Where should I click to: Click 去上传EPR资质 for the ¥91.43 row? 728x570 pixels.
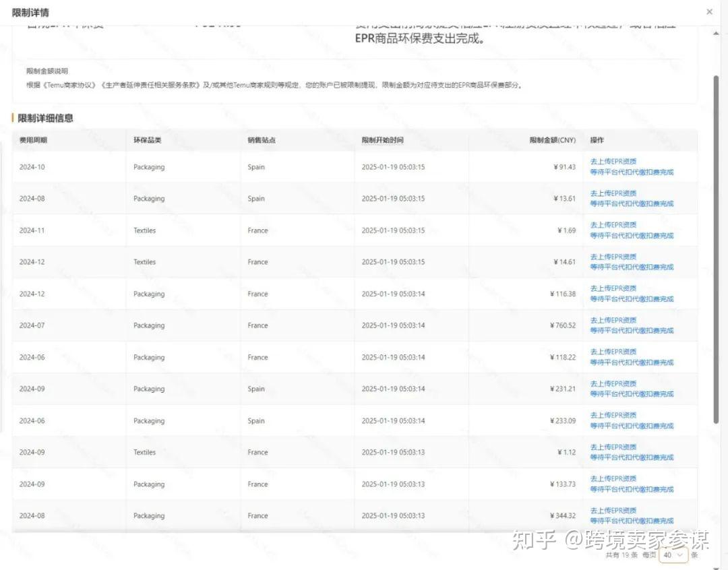pyautogui.click(x=613, y=162)
